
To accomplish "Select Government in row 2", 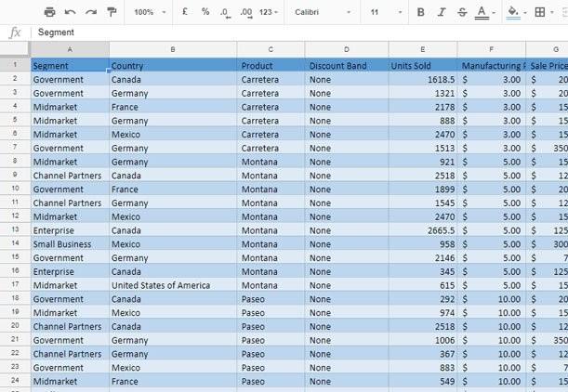I will click(70, 79).
